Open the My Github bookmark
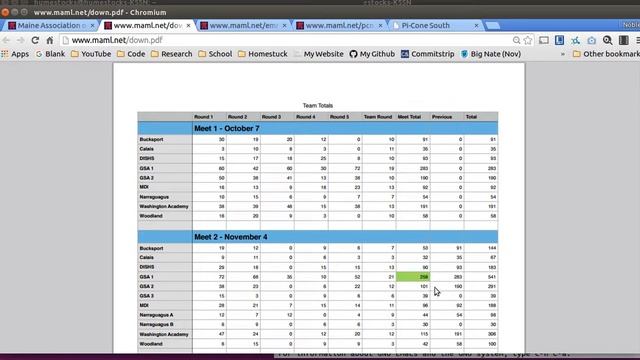Screen dimensions: 640x360 (x=372, y=54)
